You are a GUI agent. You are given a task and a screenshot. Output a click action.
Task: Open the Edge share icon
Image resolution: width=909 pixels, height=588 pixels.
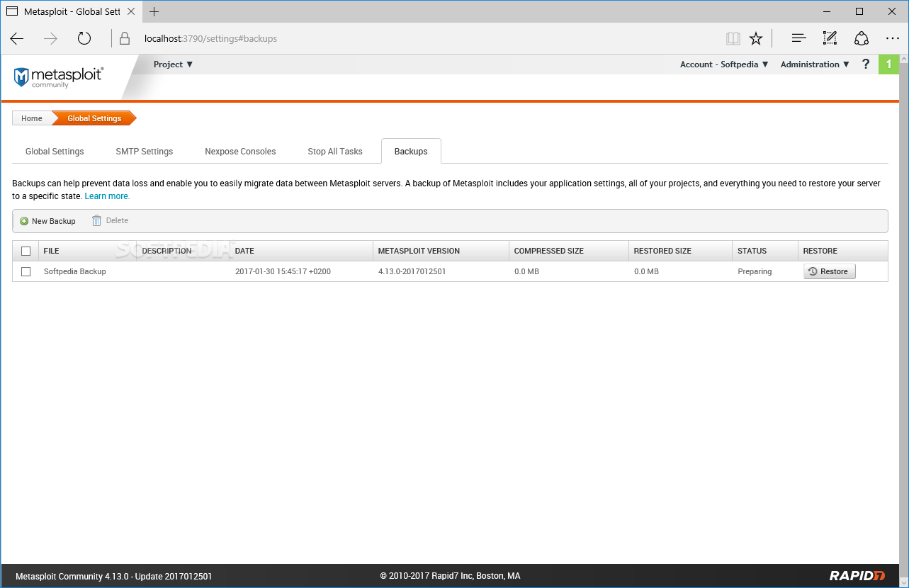pos(862,38)
